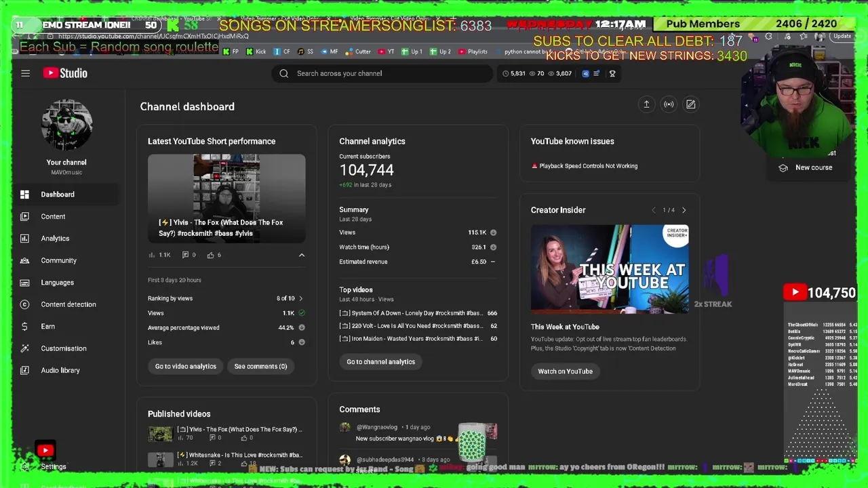868x488 pixels.
Task: Click Go to channel analytics button
Action: coord(380,362)
